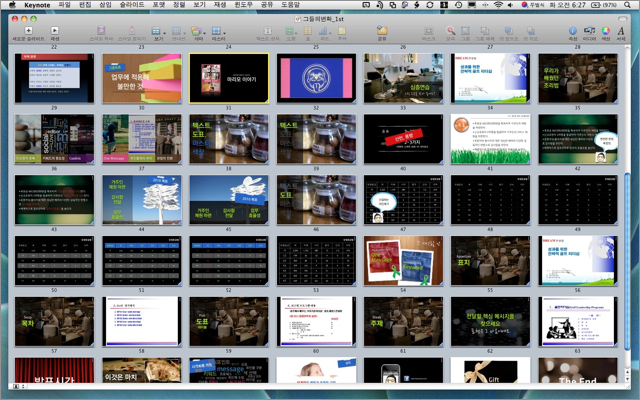
Task: Click the Comment (주석) sticky note icon
Action: (x=342, y=31)
